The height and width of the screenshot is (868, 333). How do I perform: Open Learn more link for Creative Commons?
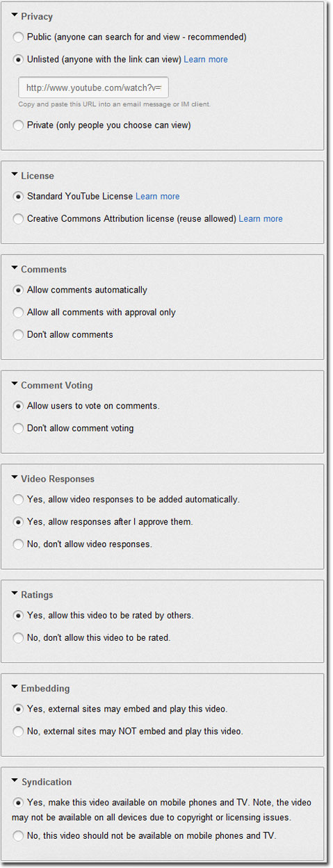click(261, 219)
